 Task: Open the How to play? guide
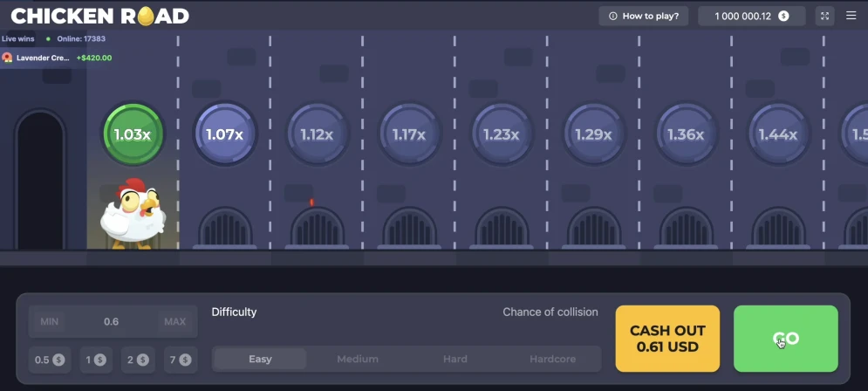pyautogui.click(x=643, y=16)
